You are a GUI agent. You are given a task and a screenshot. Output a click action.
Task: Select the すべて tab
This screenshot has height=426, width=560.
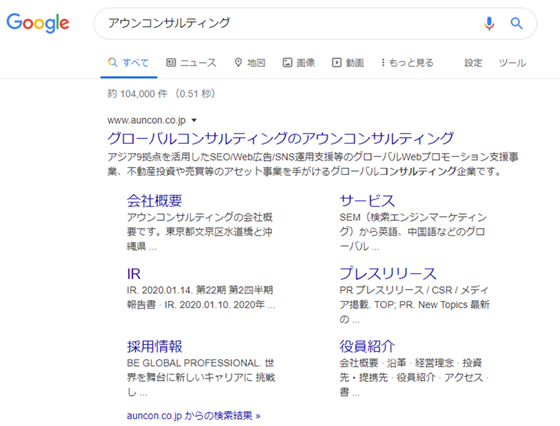pyautogui.click(x=129, y=63)
